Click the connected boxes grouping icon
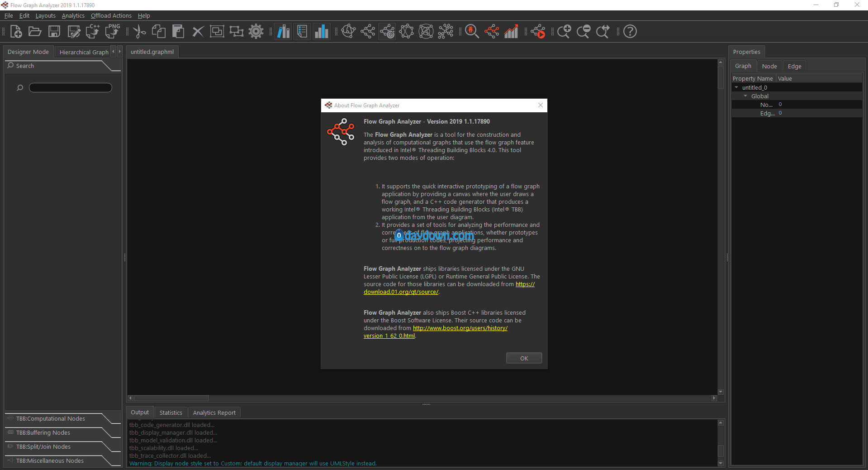 (x=237, y=32)
